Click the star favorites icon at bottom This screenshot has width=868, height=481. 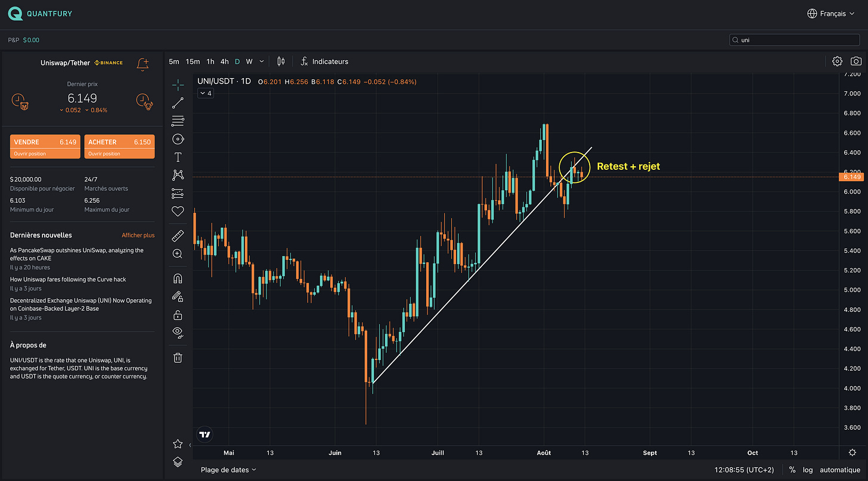coord(178,444)
